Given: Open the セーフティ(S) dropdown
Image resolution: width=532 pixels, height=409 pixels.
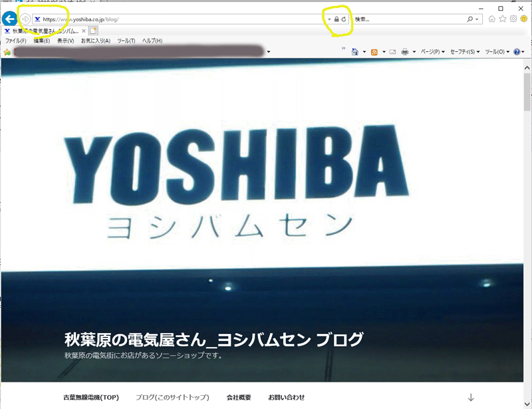Looking at the screenshot, I should (x=465, y=52).
